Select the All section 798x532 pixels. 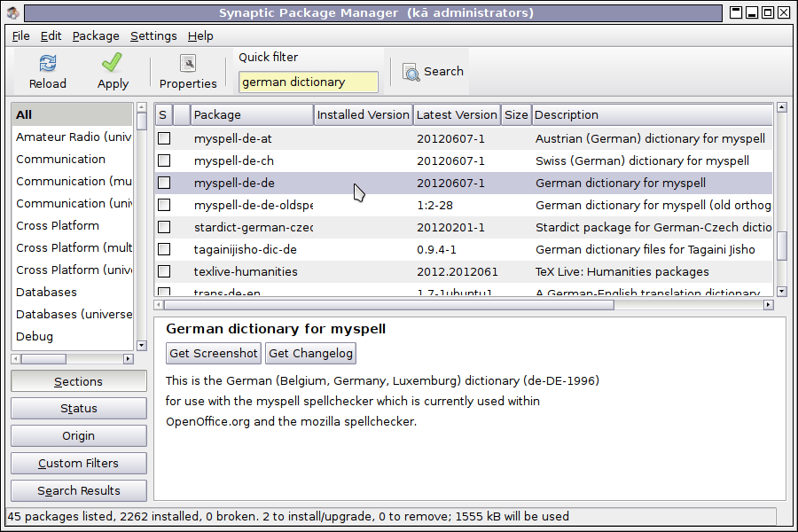pyautogui.click(x=73, y=114)
